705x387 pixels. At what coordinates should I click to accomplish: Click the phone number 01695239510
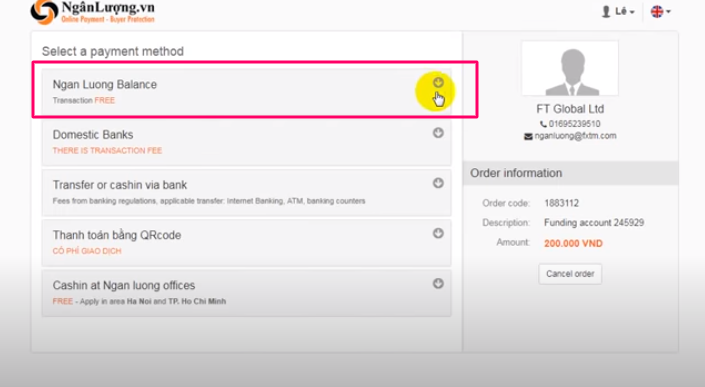coord(574,124)
